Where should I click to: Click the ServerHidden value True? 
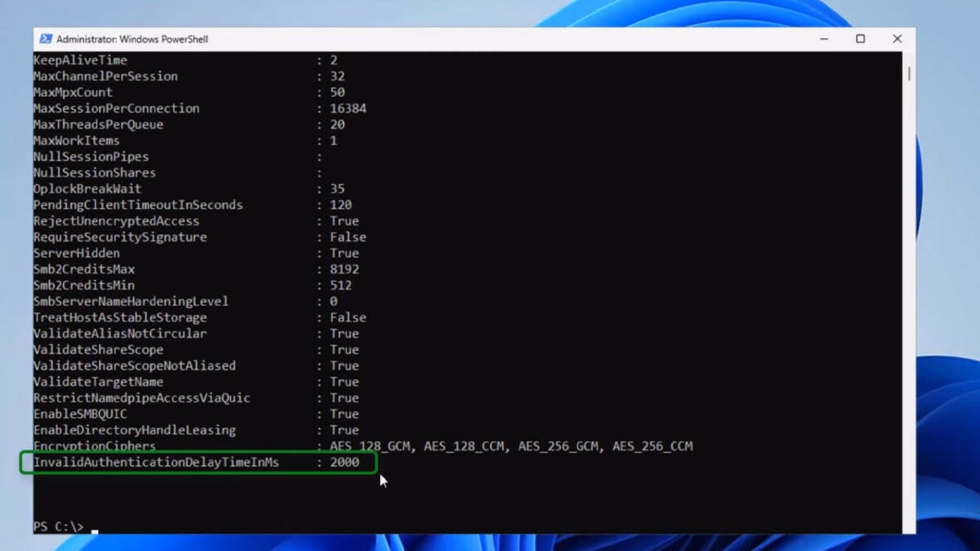click(x=344, y=253)
